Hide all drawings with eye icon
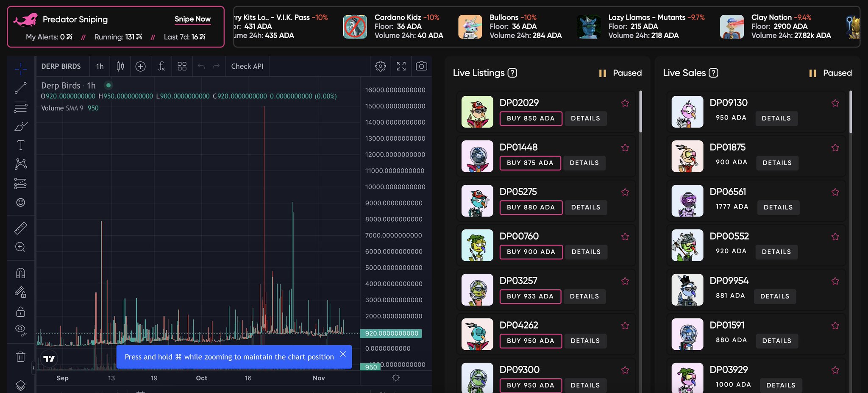 click(x=20, y=330)
